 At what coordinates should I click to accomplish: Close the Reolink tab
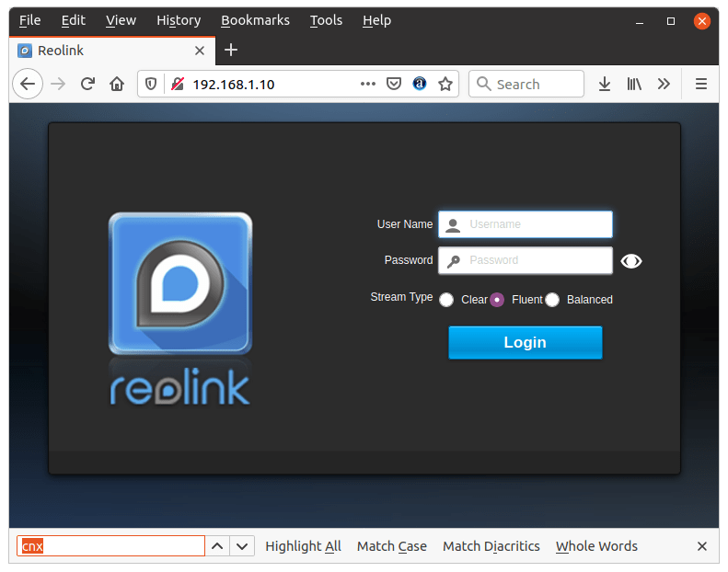[x=200, y=50]
